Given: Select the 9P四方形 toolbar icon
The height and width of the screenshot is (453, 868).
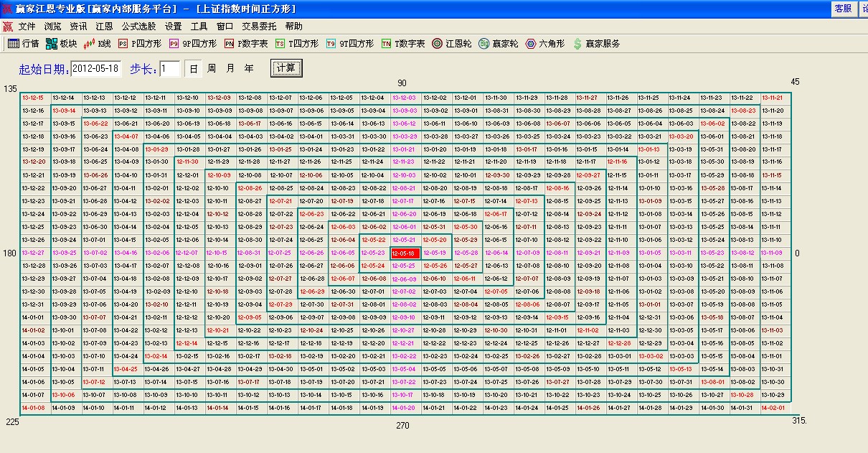Looking at the screenshot, I should pyautogui.click(x=192, y=44).
